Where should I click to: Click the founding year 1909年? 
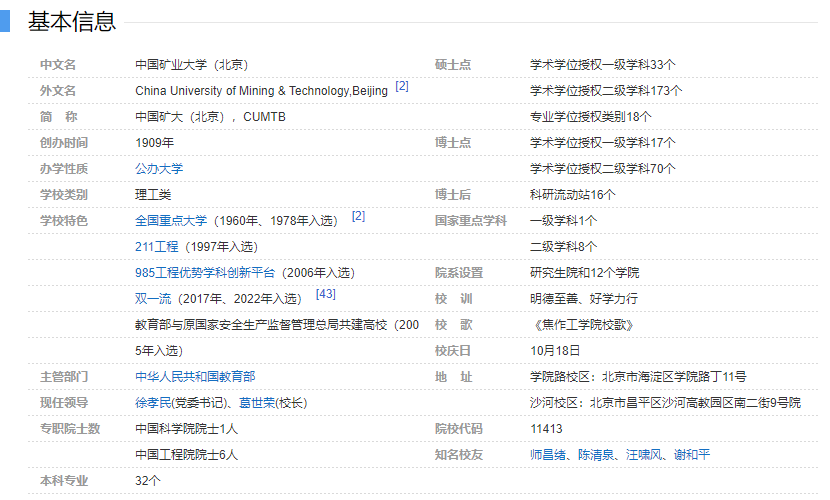[154, 143]
